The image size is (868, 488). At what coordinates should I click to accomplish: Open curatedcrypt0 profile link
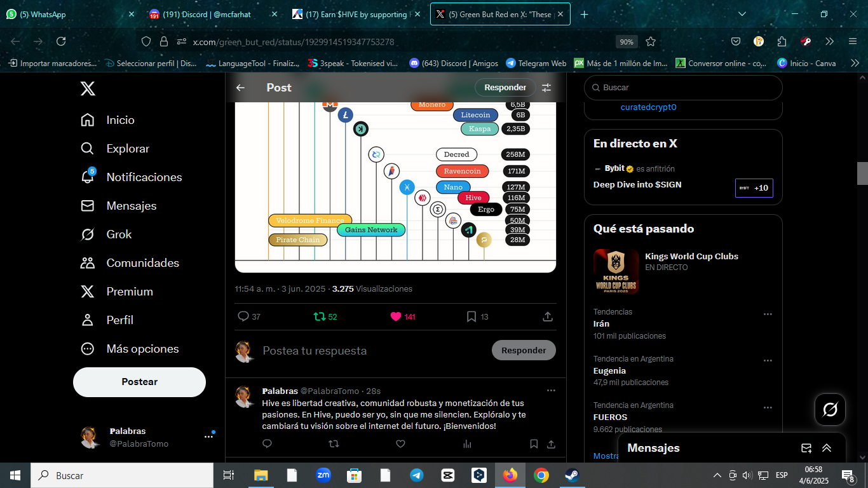pos(648,107)
